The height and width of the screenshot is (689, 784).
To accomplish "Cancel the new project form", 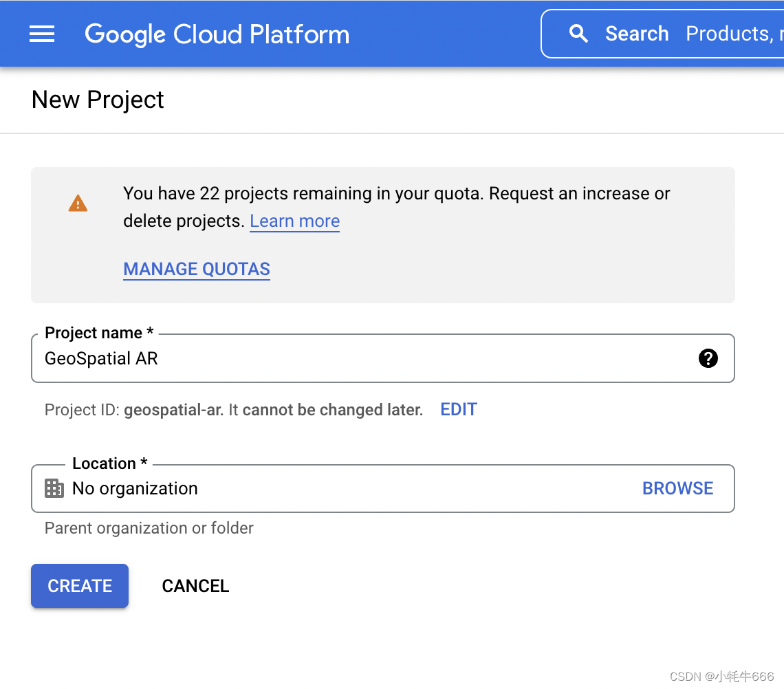I will pos(195,586).
